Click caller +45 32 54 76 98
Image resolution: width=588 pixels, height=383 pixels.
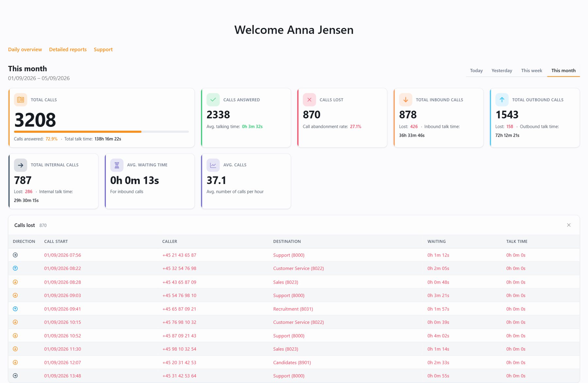(x=179, y=269)
